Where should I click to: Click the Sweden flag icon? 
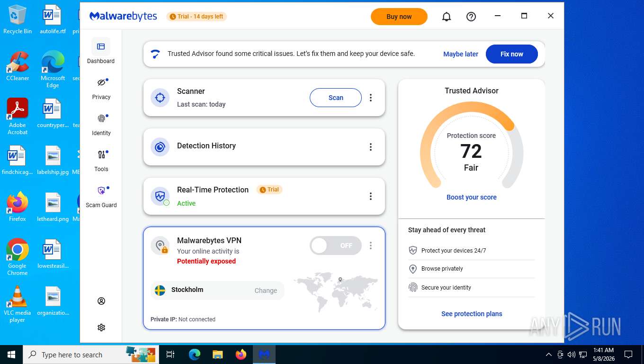coord(160,290)
